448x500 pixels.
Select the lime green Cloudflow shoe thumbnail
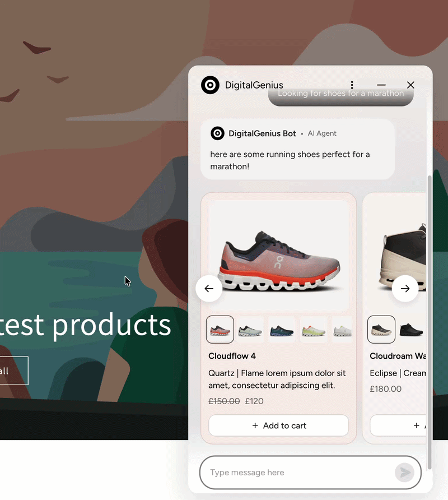313,330
